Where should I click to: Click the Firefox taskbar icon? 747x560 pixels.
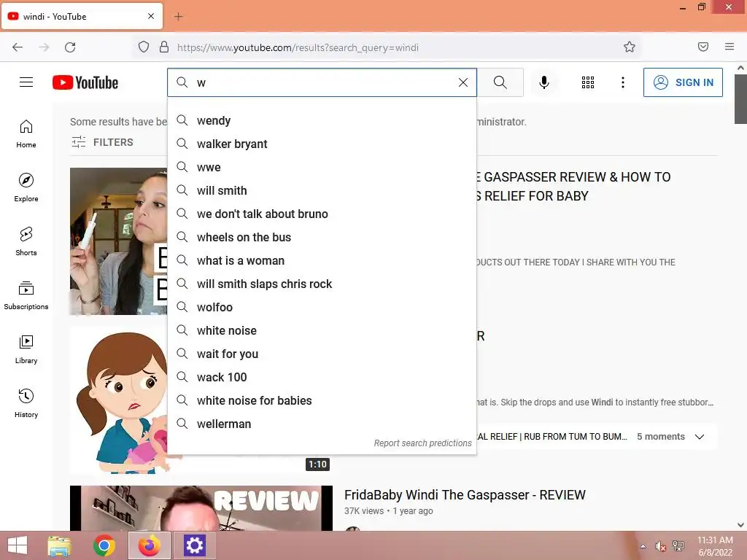click(x=150, y=545)
